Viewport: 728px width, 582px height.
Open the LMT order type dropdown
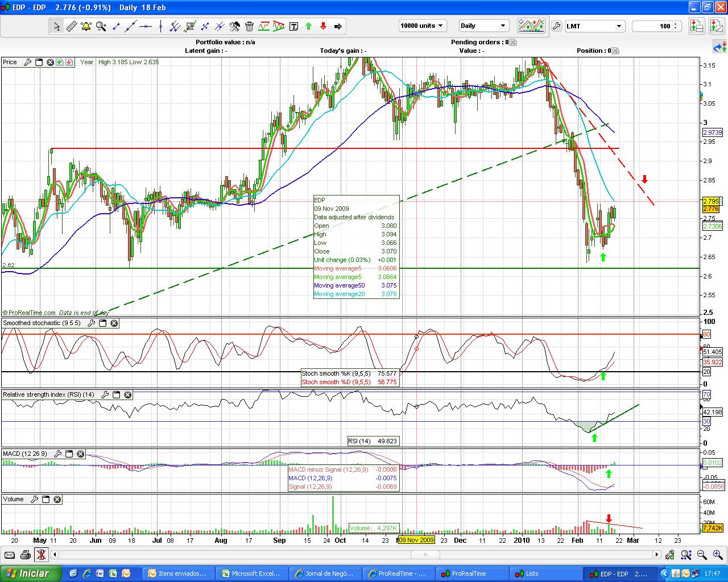[595, 26]
